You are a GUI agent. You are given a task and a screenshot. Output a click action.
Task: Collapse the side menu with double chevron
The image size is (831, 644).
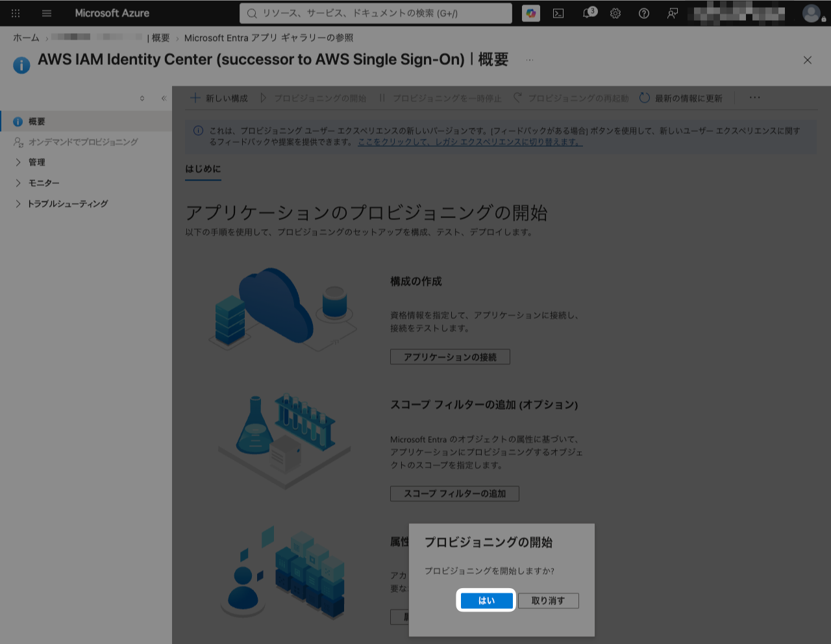pos(164,98)
